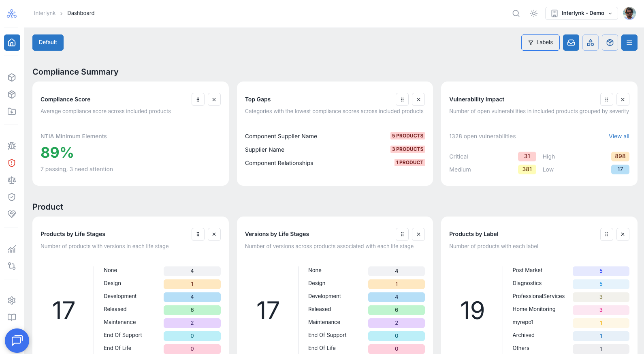Screen dimensions: 644x354
Task: Open the red shield alert sidebar icon
Action: pos(12,163)
